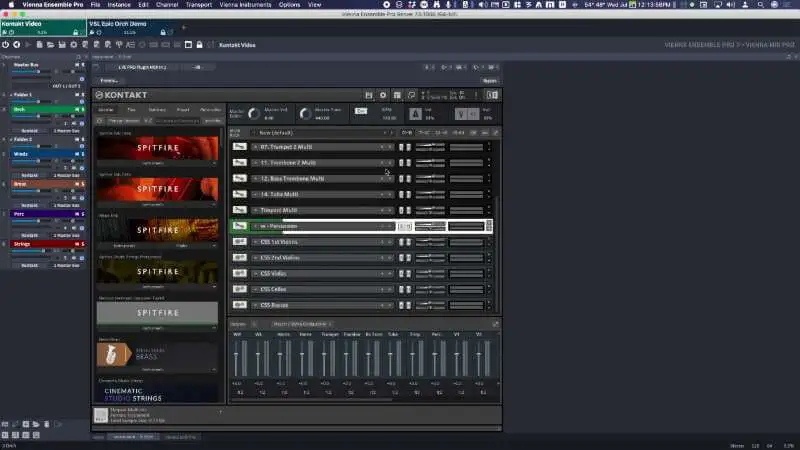This screenshot has height=450, width=800.
Task: Collapse Folder 1 in the channel list
Action: pos(11,95)
